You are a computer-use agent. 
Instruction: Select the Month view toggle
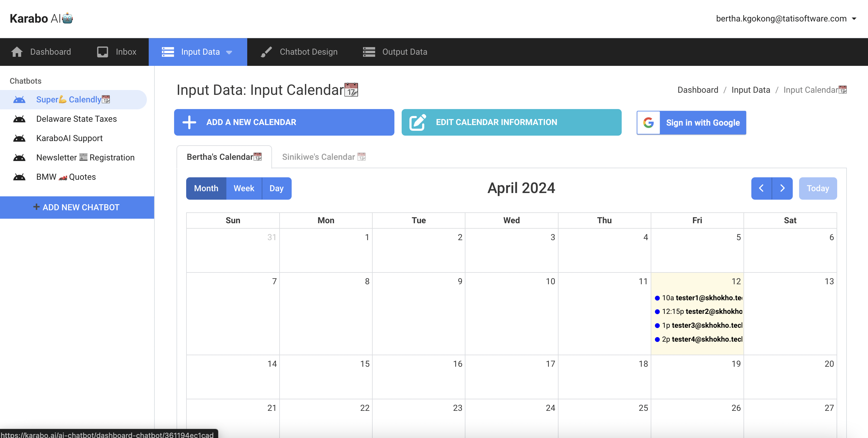tap(206, 188)
